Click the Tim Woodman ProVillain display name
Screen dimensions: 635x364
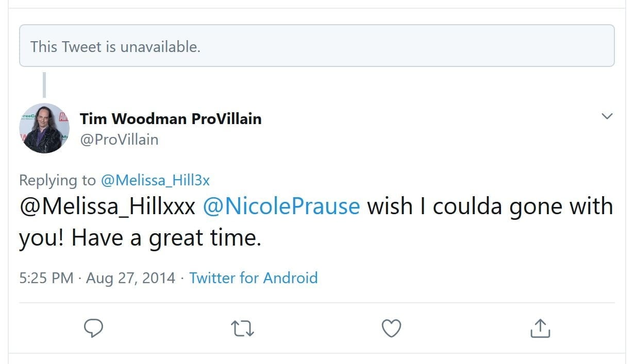[x=171, y=119]
